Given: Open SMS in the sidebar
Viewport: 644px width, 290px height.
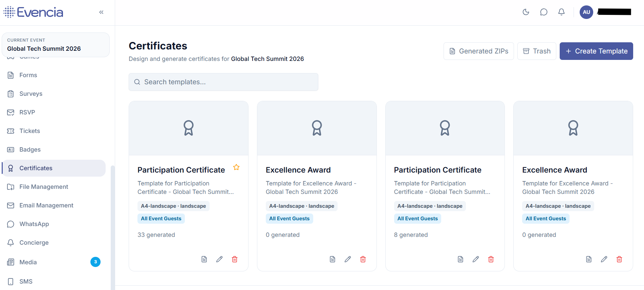Looking at the screenshot, I should 54,282.
